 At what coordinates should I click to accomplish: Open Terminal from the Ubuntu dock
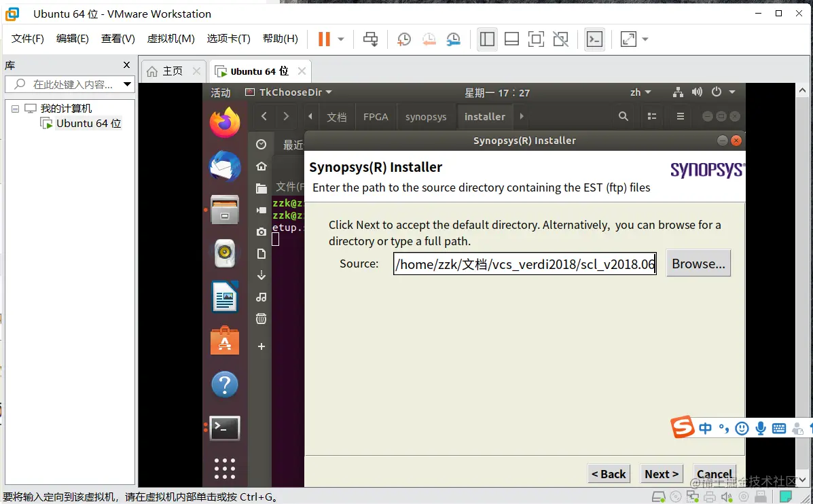(225, 428)
